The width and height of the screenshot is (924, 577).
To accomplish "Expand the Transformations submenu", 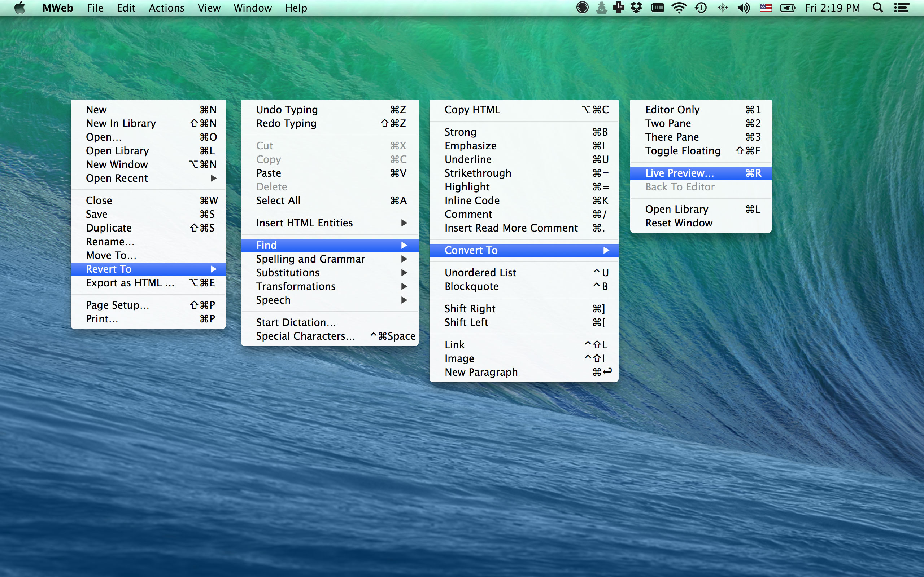I will point(296,286).
